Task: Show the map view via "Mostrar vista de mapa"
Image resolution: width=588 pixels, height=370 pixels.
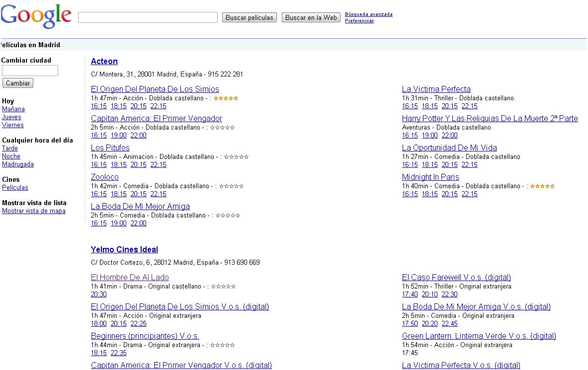Action: (x=34, y=211)
